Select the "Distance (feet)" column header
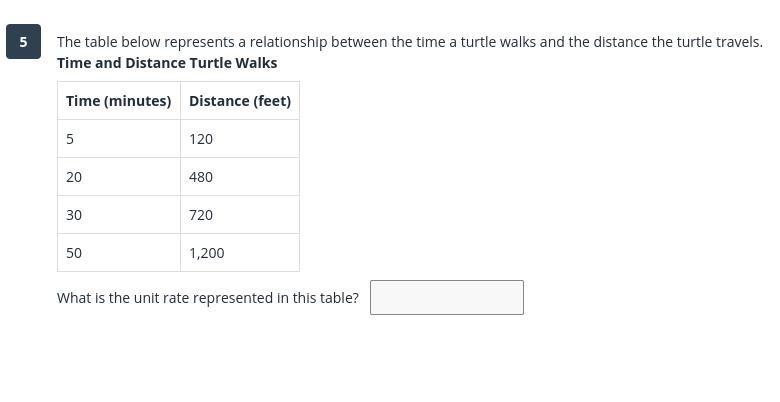Viewport: 780px width, 402px height. 240,101
